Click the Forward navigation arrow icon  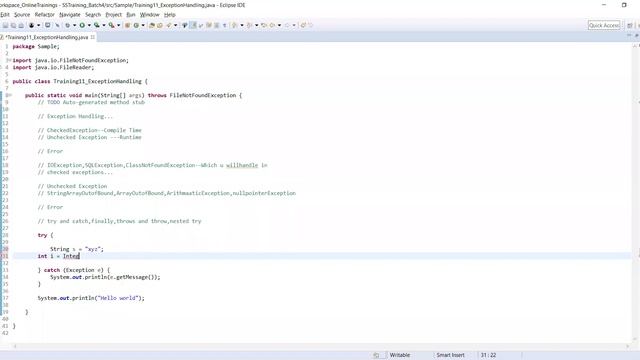(x=287, y=25)
